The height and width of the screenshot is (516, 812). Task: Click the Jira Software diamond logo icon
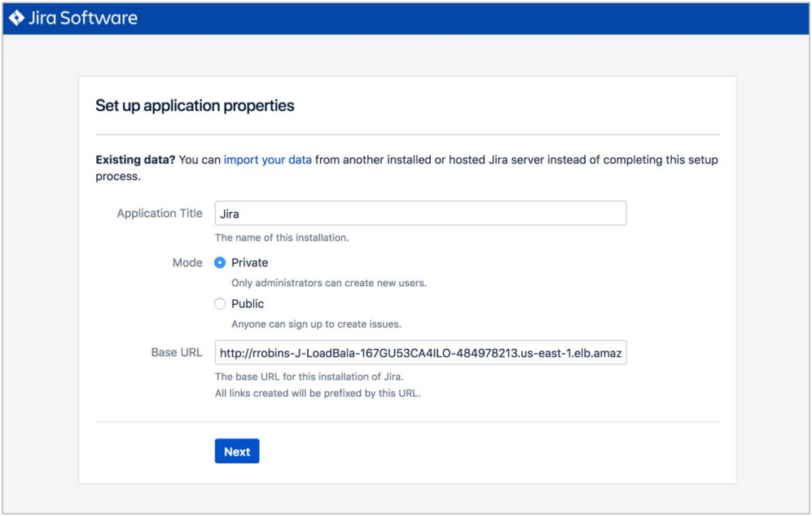pos(16,18)
